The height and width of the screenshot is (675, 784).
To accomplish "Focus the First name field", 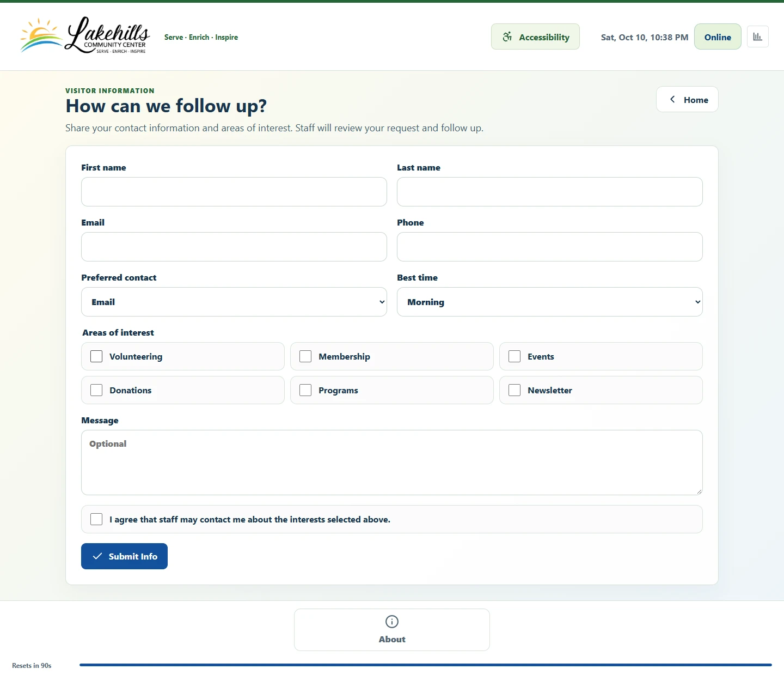I will tap(234, 192).
